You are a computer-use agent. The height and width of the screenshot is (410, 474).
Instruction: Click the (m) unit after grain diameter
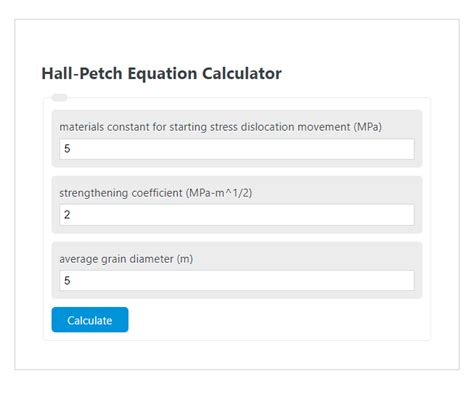(x=185, y=259)
